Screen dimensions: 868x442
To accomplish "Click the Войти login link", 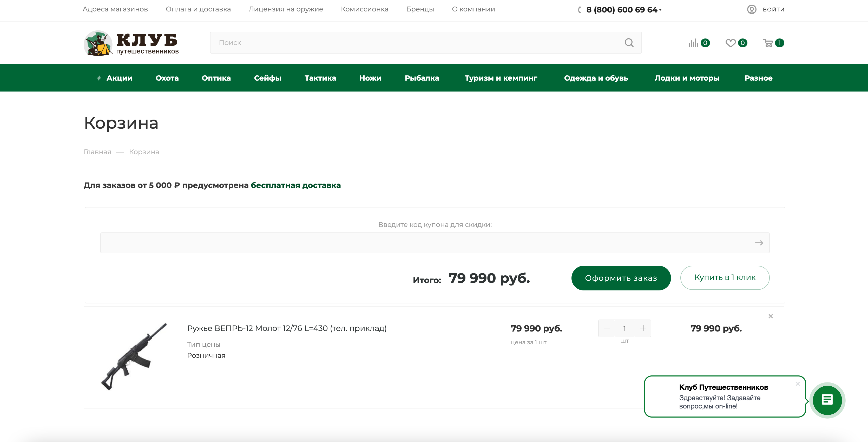I will 773,9.
